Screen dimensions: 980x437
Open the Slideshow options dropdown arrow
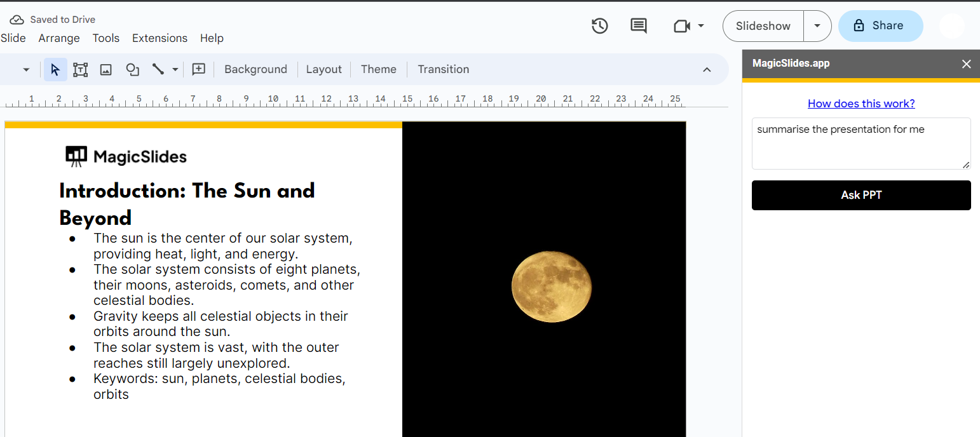817,26
